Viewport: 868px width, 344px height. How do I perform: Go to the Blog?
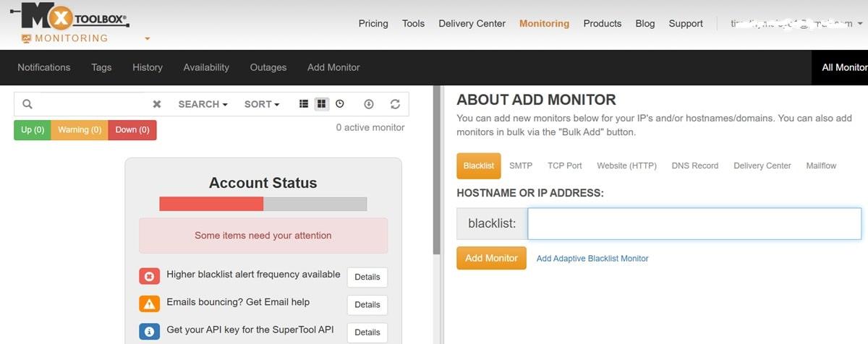[645, 23]
